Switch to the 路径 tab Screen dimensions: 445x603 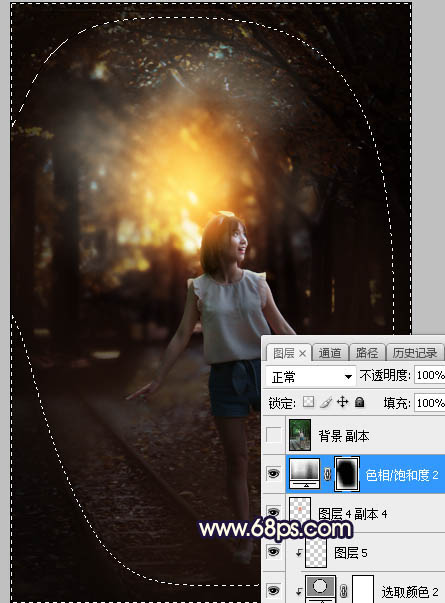(367, 353)
